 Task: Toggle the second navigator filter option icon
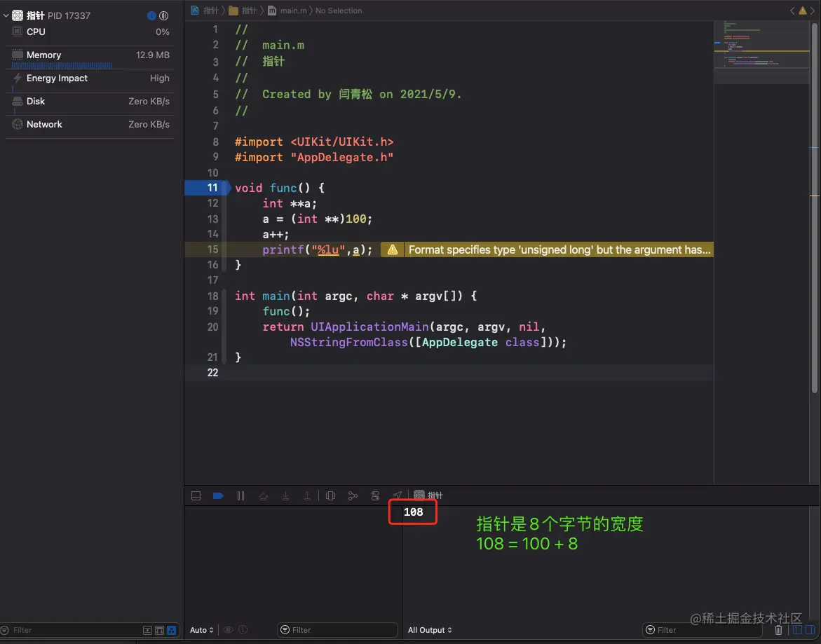(159, 631)
